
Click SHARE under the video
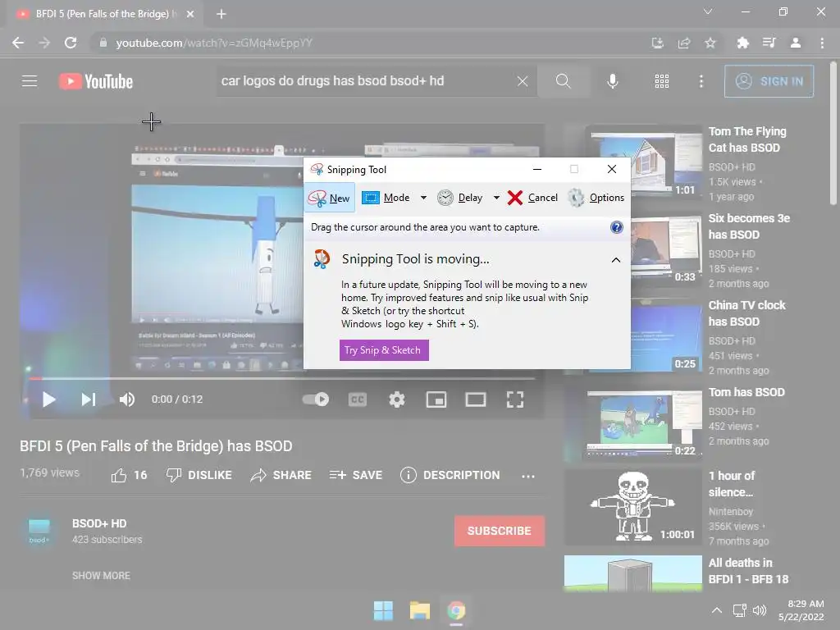(x=281, y=475)
